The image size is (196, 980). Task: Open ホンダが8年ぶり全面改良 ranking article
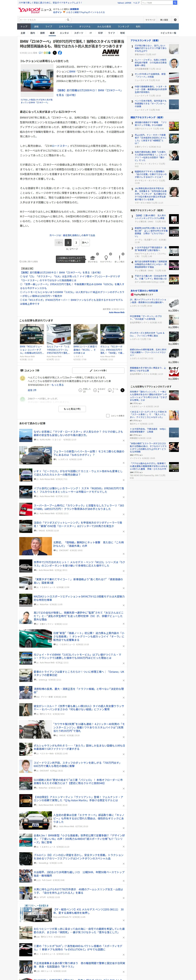(150, 75)
